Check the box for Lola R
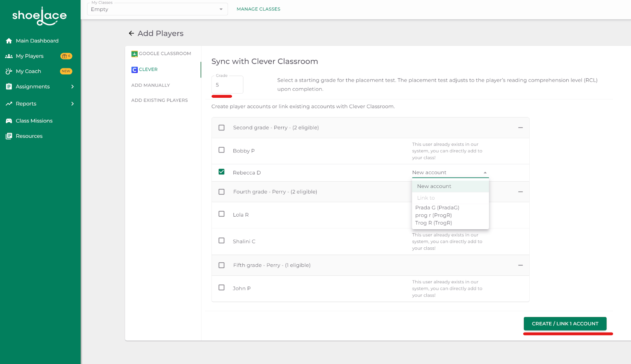Image resolution: width=631 pixels, height=364 pixels. (x=222, y=214)
